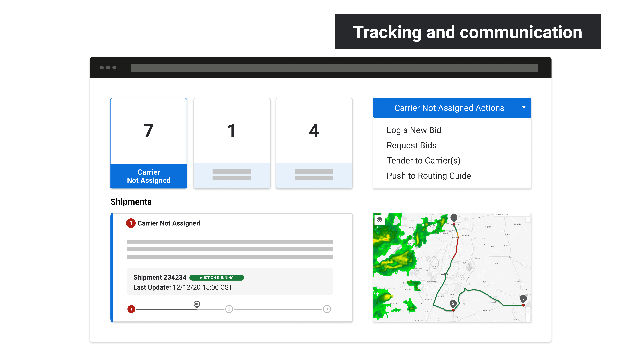Click the Shipments section title
The image size is (644, 362).
click(131, 202)
